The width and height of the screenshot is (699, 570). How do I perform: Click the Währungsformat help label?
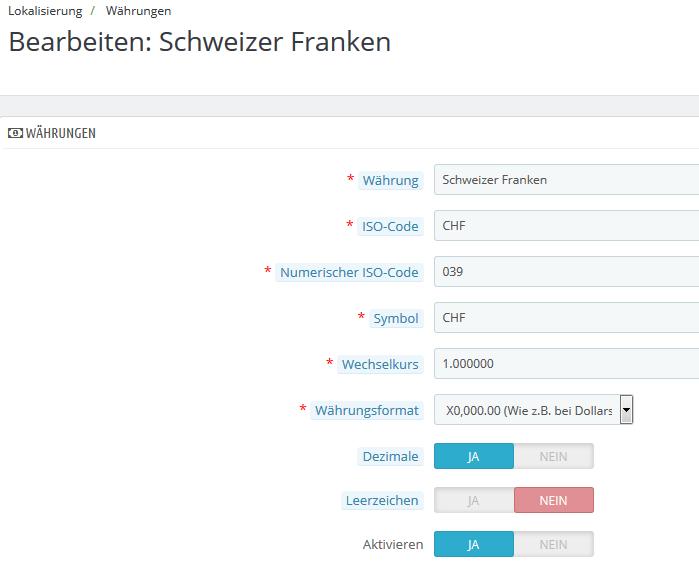tap(366, 410)
